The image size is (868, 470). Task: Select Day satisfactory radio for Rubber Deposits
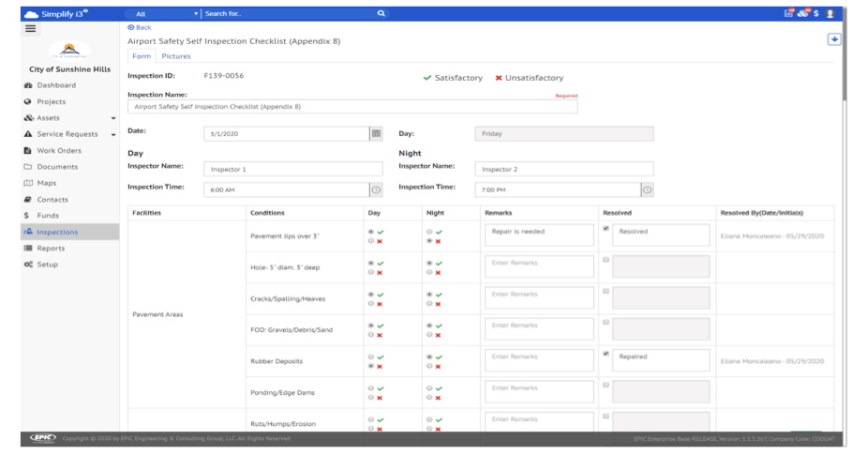pos(371,357)
